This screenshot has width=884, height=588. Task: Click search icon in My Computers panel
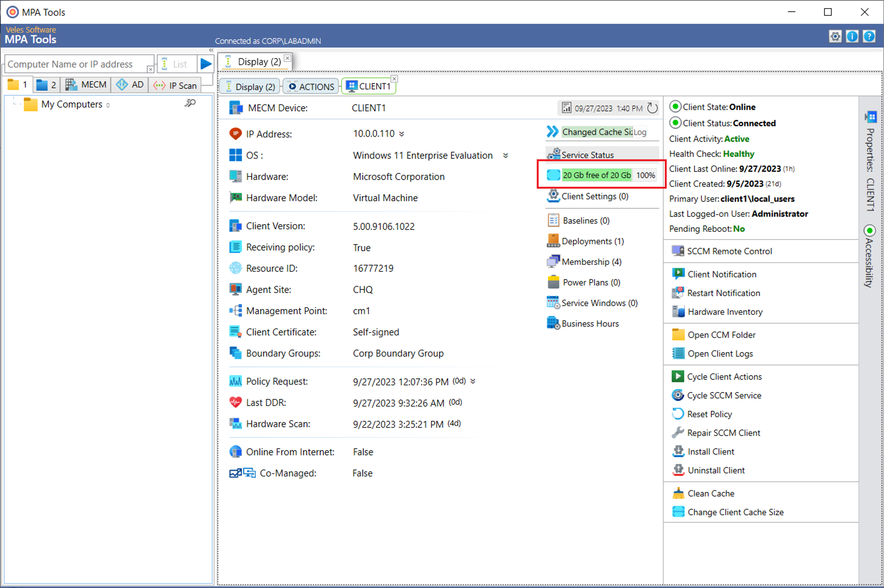pyautogui.click(x=190, y=103)
